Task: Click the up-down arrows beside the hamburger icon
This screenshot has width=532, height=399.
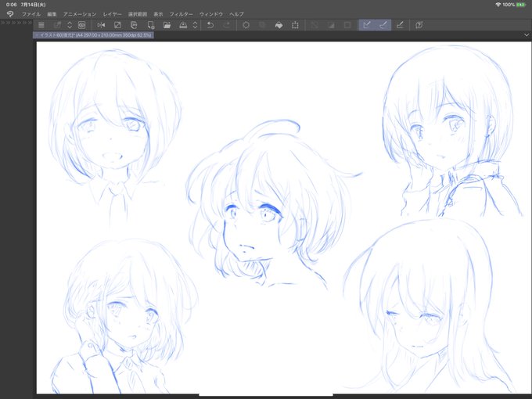Action: coord(70,25)
